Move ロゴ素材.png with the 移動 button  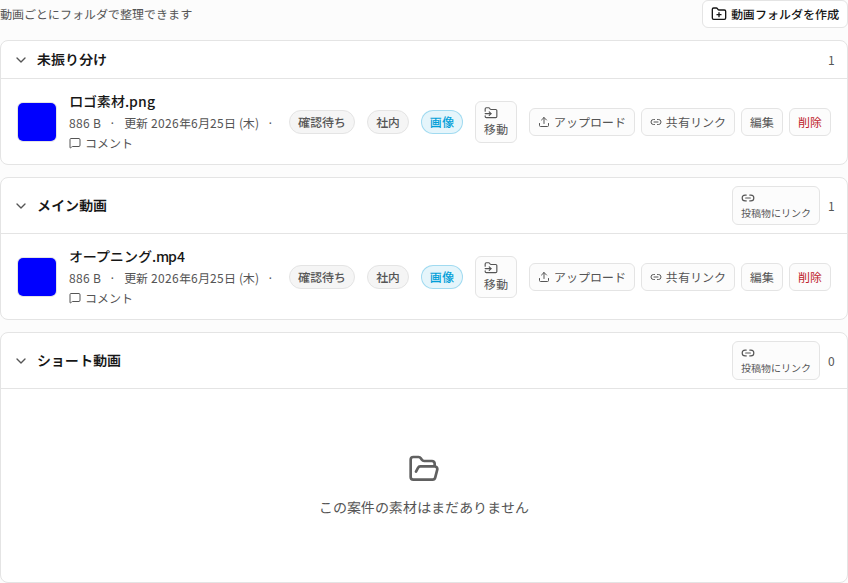pos(496,122)
